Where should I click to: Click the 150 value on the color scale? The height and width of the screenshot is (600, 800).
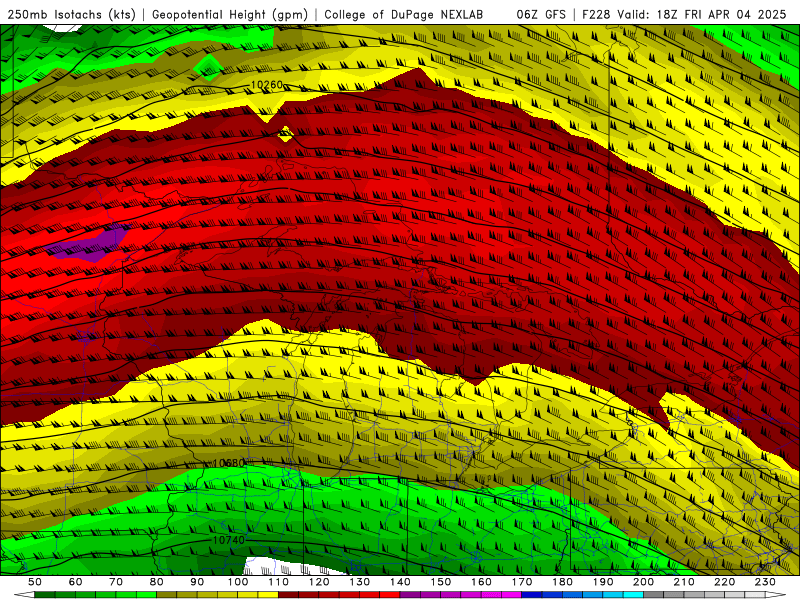click(x=440, y=582)
